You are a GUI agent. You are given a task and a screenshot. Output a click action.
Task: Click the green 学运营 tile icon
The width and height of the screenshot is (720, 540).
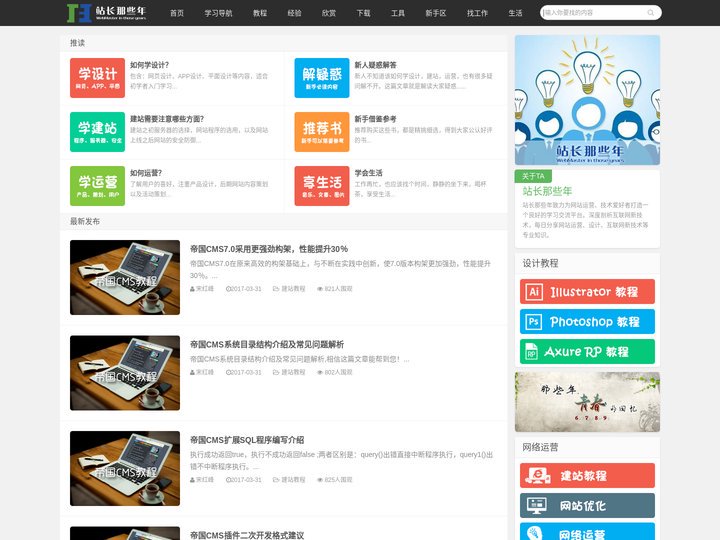[97, 186]
